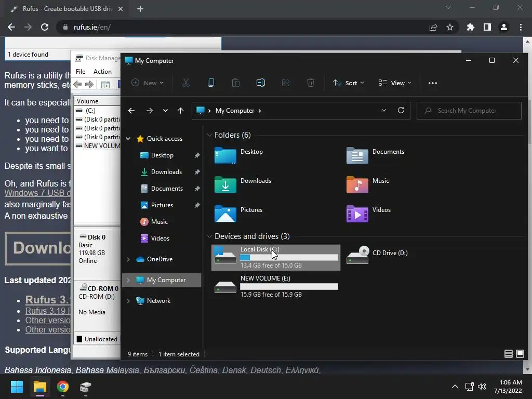Click the Copy icon in Explorer toolbar
Image resolution: width=532 pixels, height=399 pixels.
211,83
